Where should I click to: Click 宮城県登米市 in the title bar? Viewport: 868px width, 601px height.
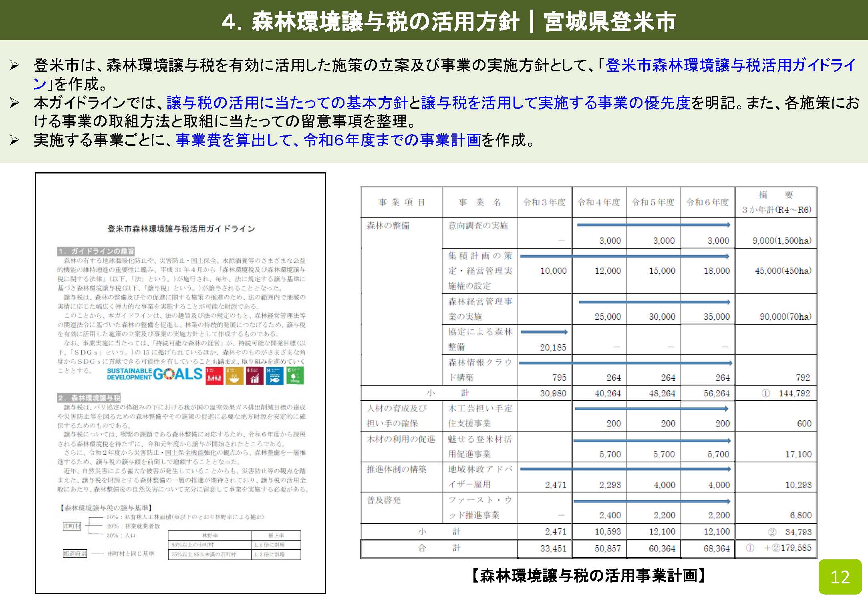click(610, 21)
